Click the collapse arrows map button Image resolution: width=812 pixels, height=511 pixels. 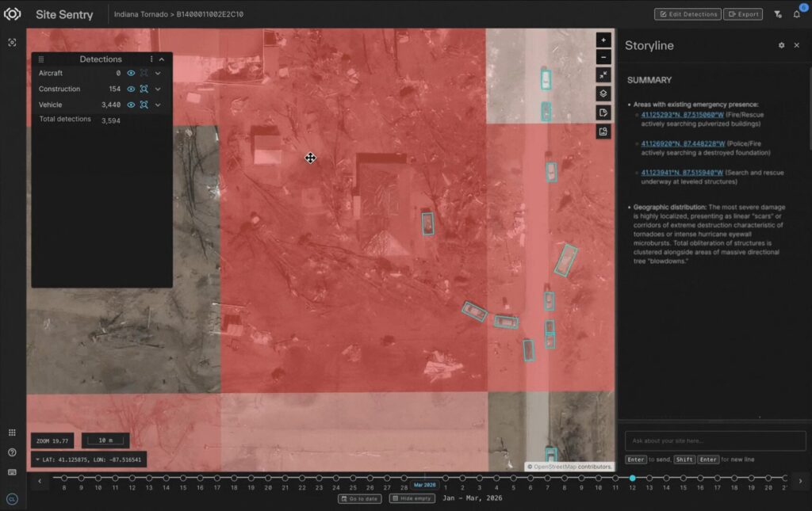(x=603, y=74)
